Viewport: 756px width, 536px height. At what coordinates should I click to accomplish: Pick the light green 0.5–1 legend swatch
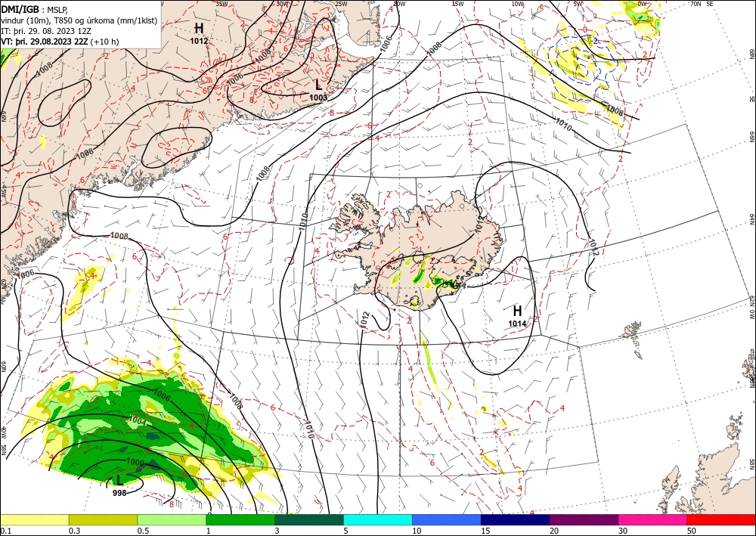172,520
